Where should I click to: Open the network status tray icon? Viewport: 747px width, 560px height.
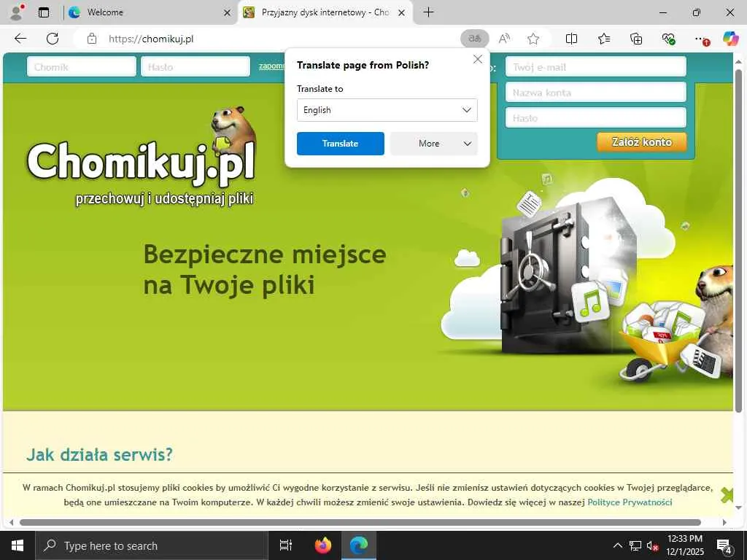coord(635,545)
